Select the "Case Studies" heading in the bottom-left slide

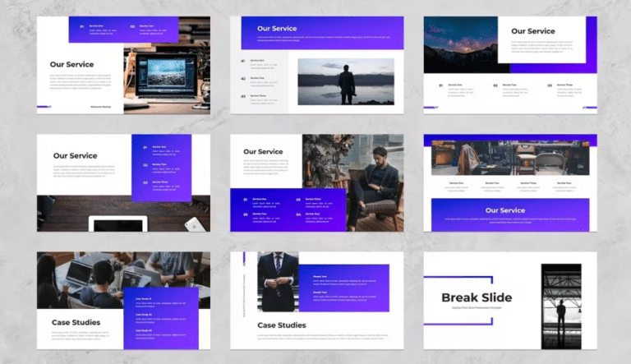point(76,322)
